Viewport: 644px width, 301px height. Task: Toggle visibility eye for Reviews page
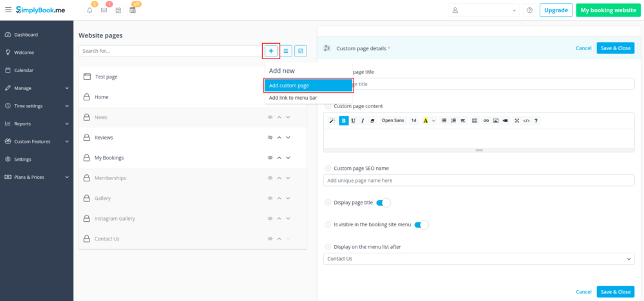[x=270, y=138]
